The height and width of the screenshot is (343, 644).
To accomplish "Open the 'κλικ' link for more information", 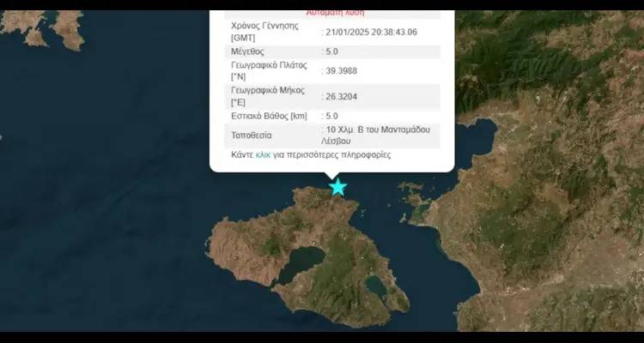I will [265, 155].
